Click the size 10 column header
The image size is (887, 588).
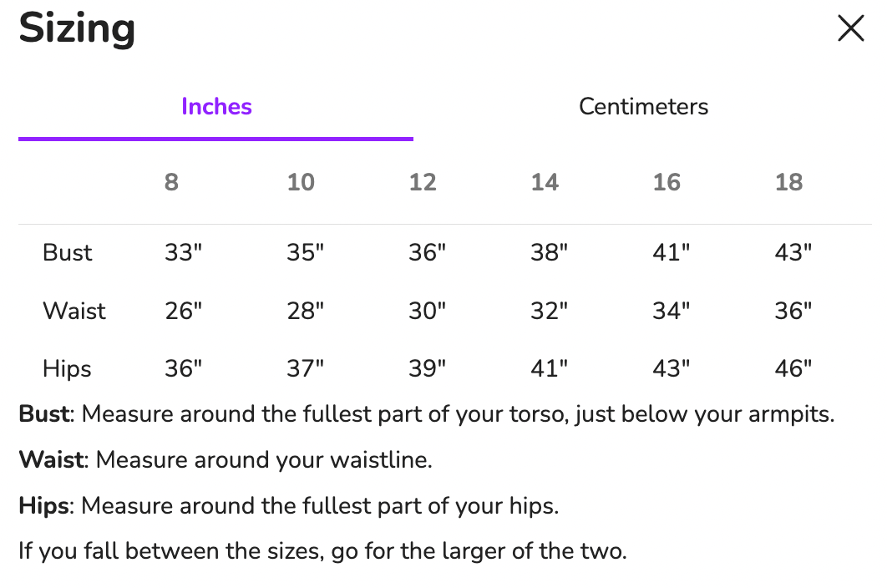coord(301,182)
